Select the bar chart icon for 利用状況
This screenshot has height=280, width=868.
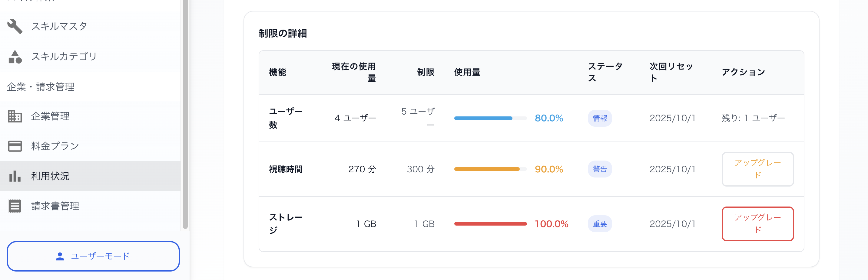point(14,176)
